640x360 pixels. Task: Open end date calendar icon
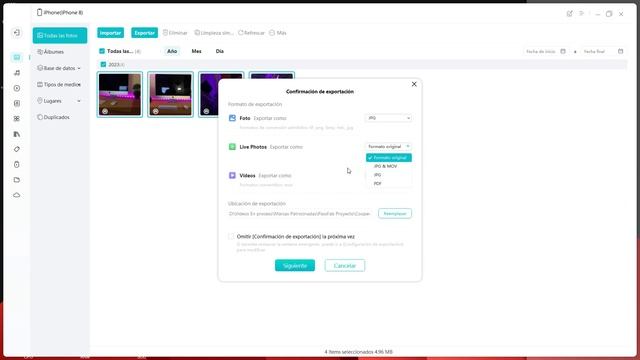pyautogui.click(x=620, y=51)
